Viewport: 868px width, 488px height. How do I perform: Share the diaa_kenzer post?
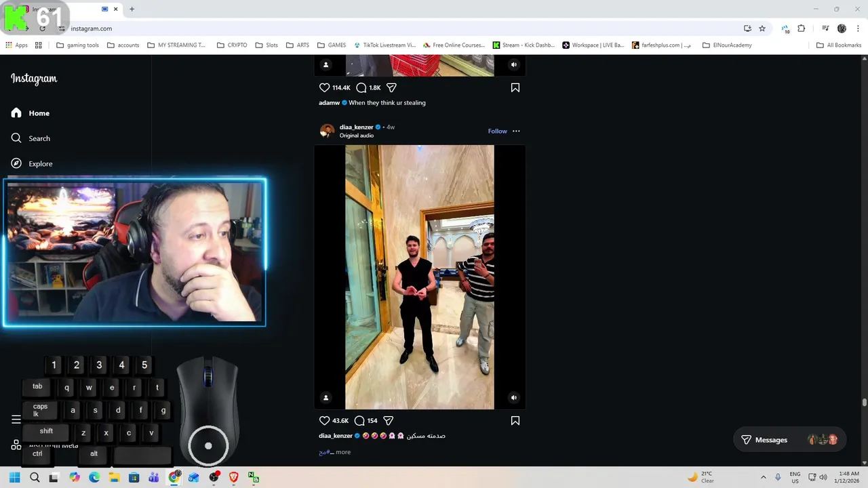coord(388,420)
